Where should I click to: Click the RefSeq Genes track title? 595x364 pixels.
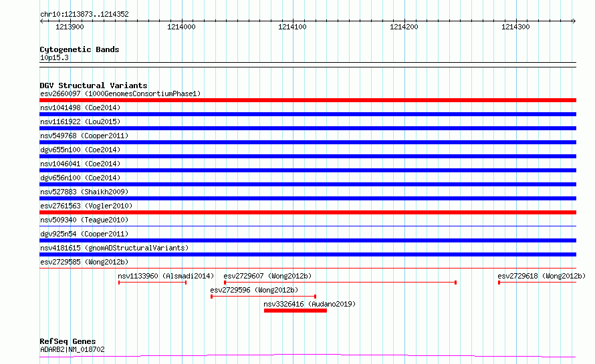coord(68,342)
